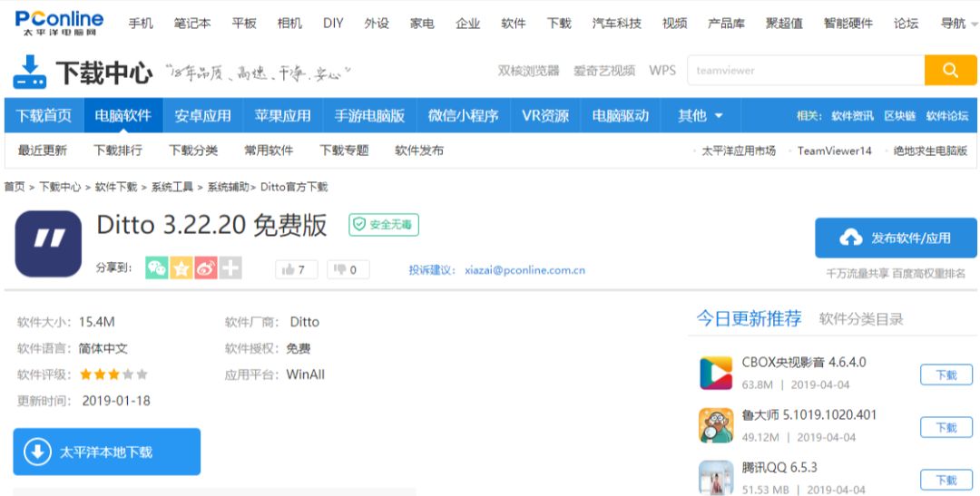Download CBOX央视影音 4.6.4.0
980x496 pixels.
click(x=946, y=374)
